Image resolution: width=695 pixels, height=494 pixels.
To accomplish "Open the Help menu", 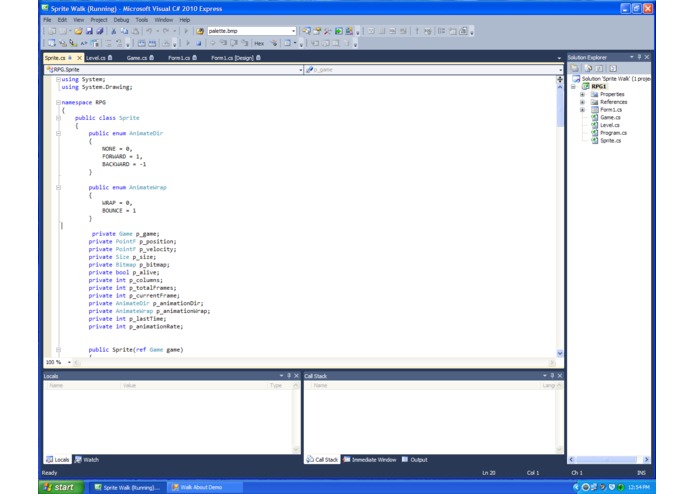I will point(185,20).
